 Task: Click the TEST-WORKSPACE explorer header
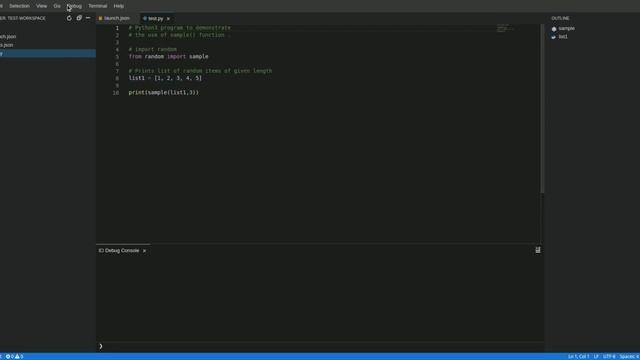(23, 18)
